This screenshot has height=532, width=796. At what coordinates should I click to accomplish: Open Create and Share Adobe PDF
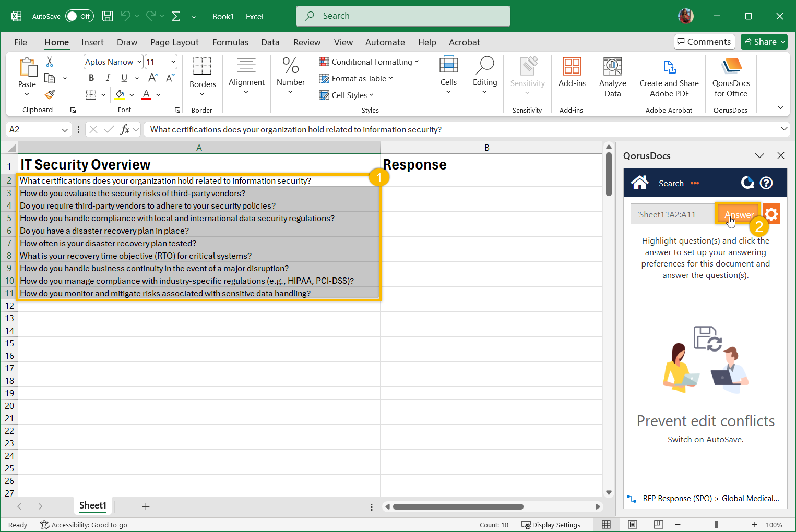(x=669, y=77)
